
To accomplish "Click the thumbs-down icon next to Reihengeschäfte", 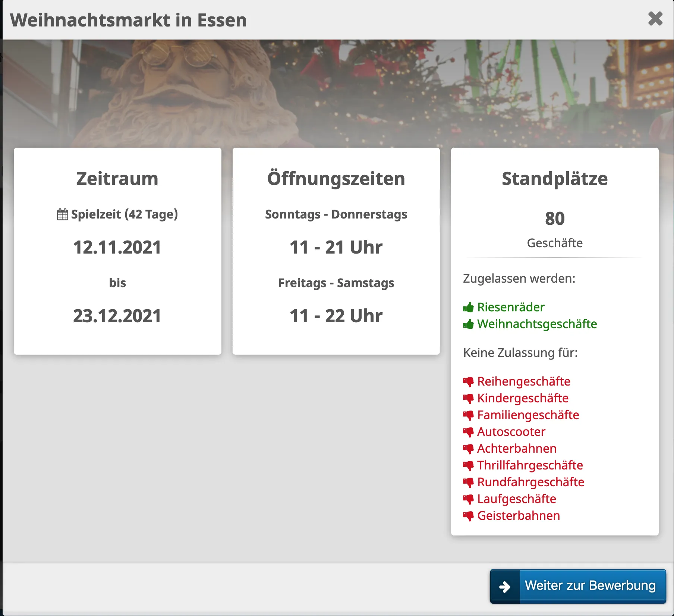I will coord(468,381).
